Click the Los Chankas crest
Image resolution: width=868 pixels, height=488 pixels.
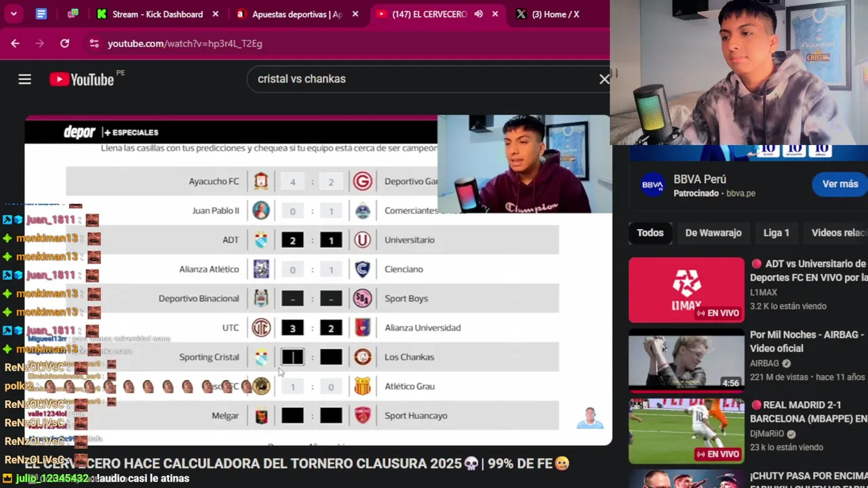coord(363,357)
